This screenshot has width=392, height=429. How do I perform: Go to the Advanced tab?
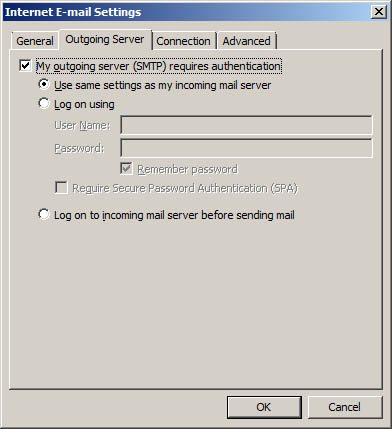(246, 41)
